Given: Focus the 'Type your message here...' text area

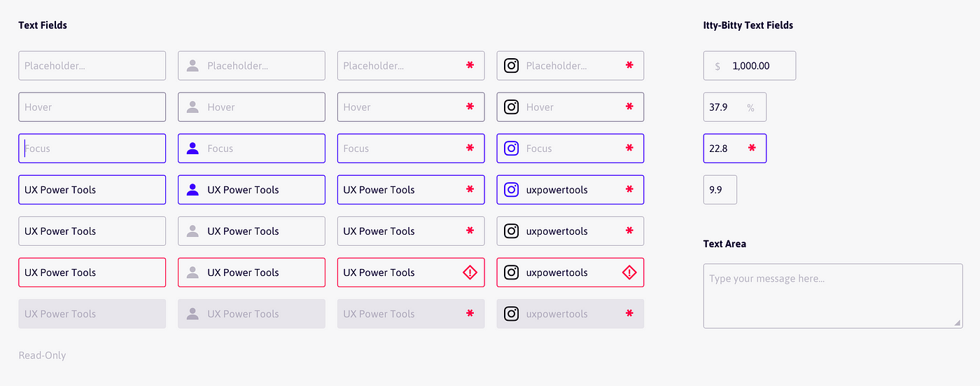Looking at the screenshot, I should (x=833, y=296).
